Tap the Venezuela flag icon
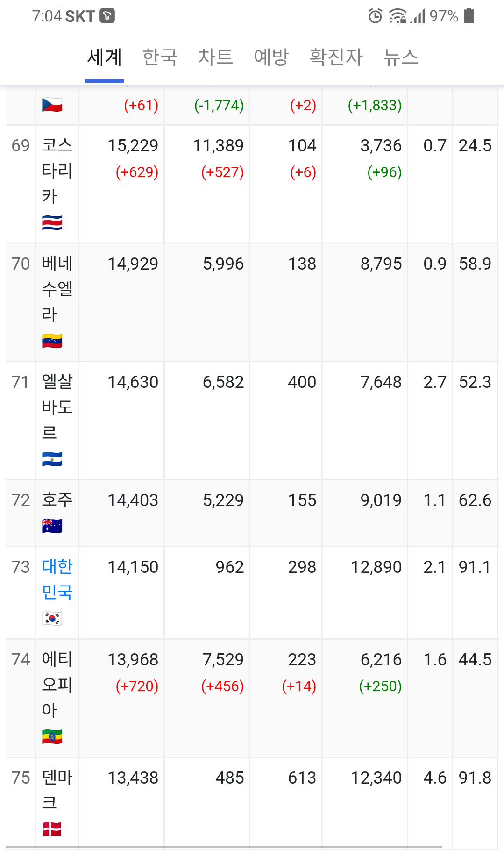The width and height of the screenshot is (504, 857). click(x=52, y=341)
